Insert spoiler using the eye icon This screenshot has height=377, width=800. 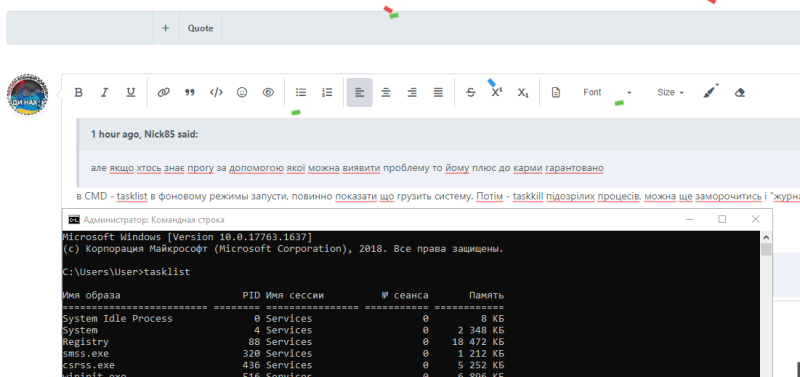pos(268,92)
